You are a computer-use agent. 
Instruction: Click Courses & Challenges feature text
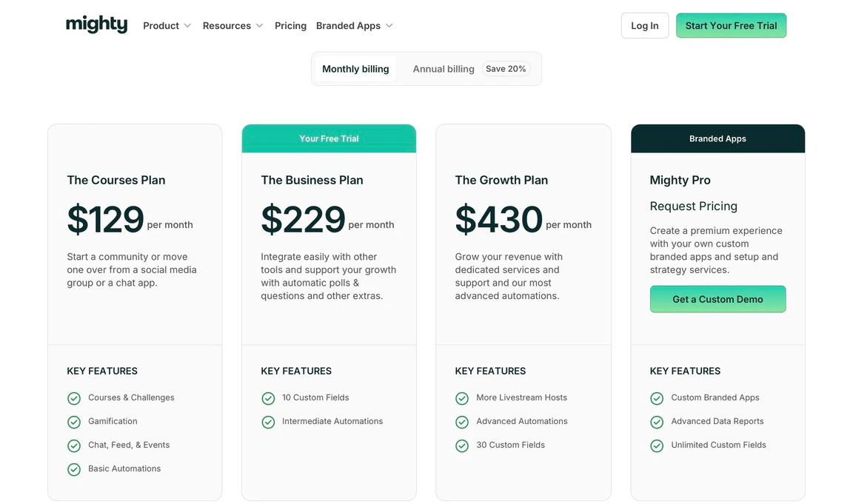131,397
